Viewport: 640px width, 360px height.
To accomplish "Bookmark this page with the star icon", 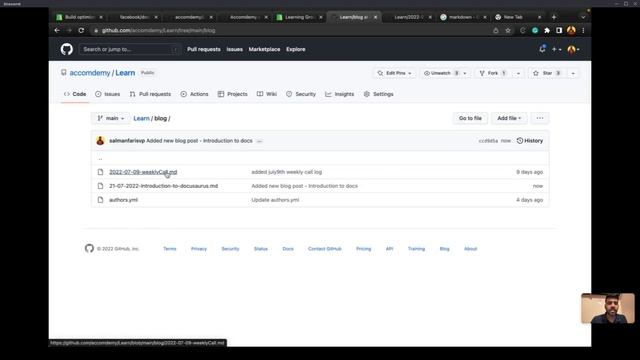I will tap(508, 30).
